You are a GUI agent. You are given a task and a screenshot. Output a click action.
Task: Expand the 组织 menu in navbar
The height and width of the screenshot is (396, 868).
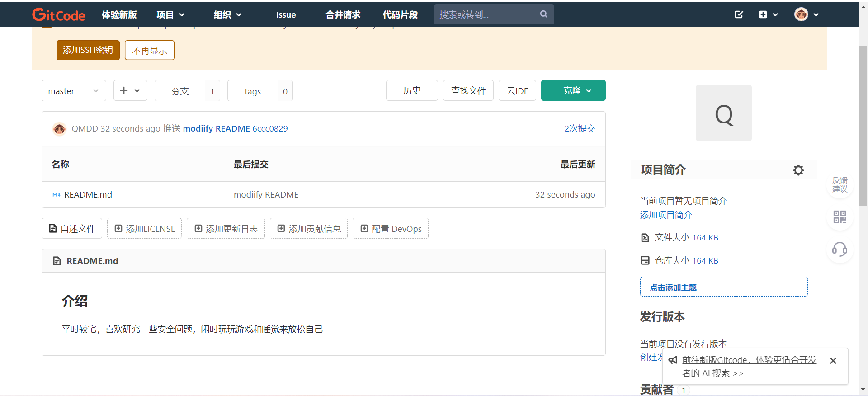227,14
